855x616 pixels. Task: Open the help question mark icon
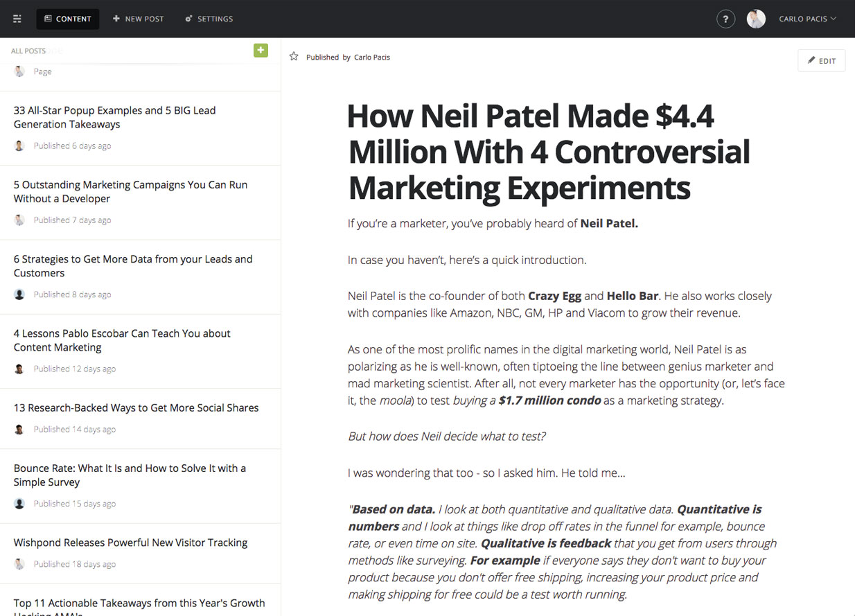pyautogui.click(x=725, y=19)
